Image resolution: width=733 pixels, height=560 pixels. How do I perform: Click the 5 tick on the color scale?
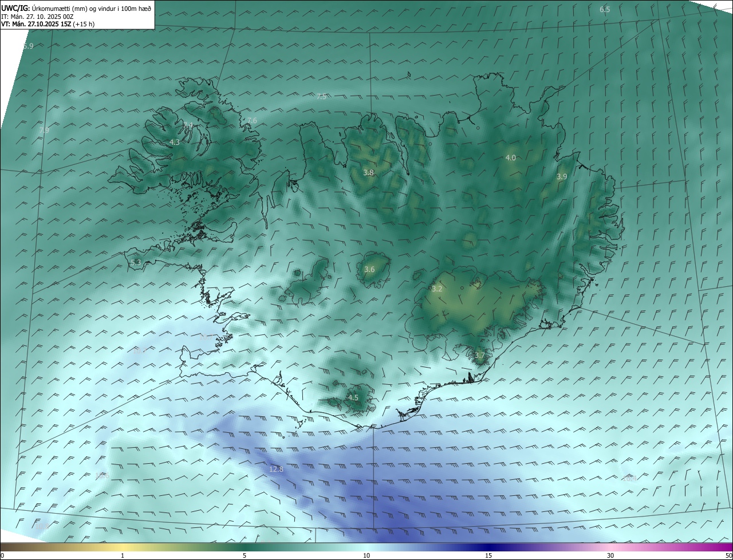click(245, 555)
